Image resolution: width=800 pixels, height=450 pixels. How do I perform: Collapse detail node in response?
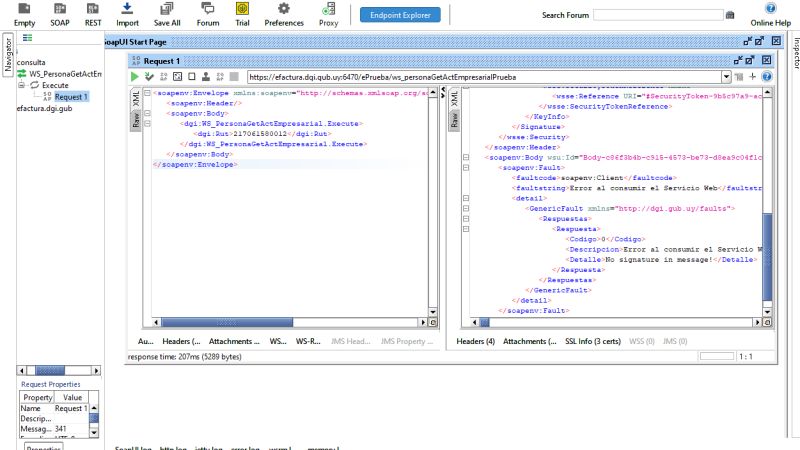[466, 198]
